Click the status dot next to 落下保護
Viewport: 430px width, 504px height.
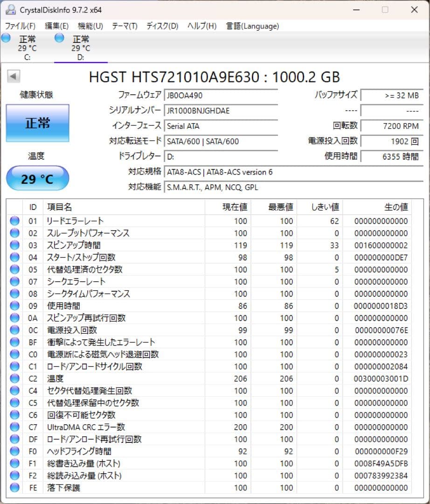14,488
